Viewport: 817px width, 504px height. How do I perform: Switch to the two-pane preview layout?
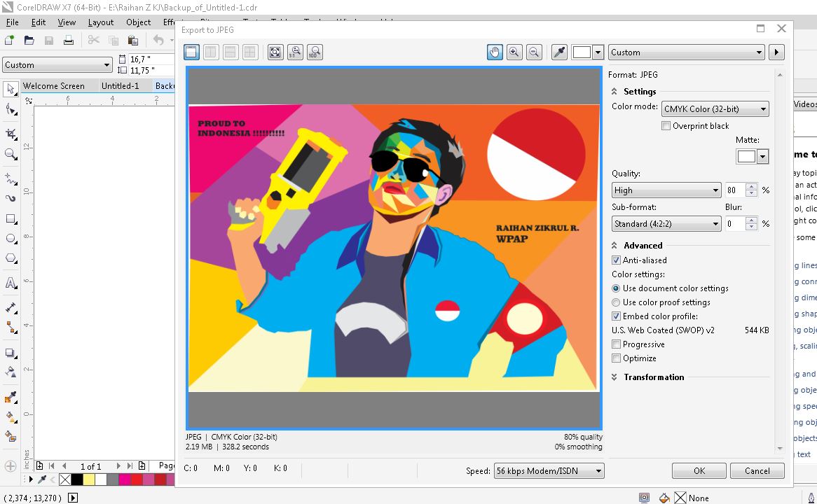pyautogui.click(x=210, y=52)
